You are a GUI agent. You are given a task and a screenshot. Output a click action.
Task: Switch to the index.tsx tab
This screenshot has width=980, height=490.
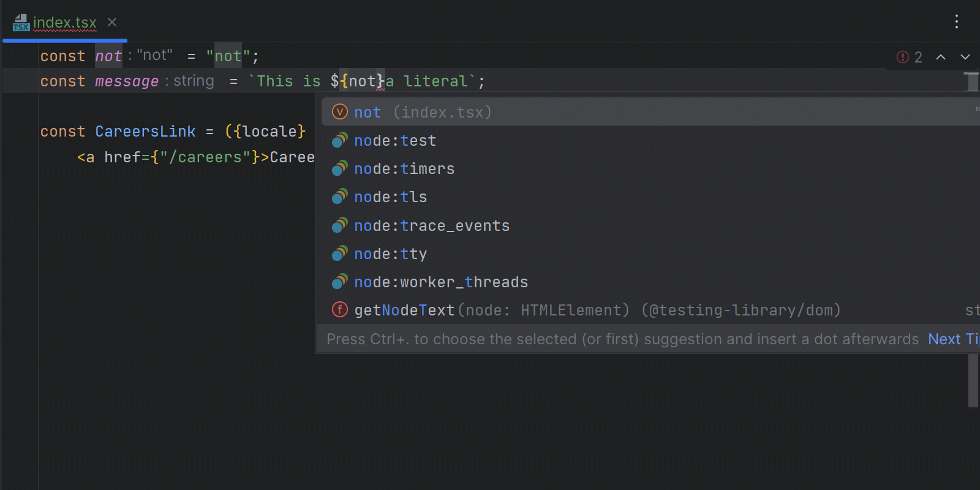click(64, 23)
